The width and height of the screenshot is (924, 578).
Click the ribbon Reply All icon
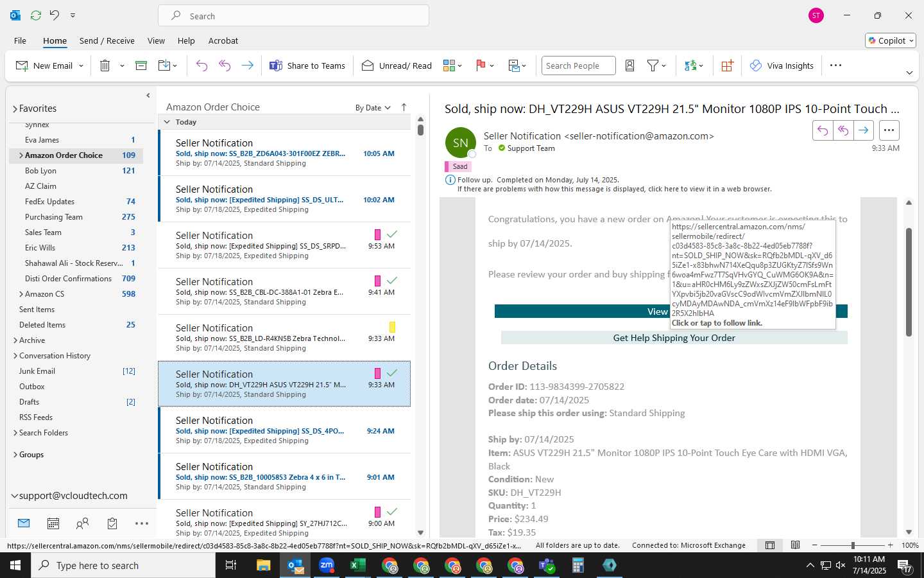point(225,66)
